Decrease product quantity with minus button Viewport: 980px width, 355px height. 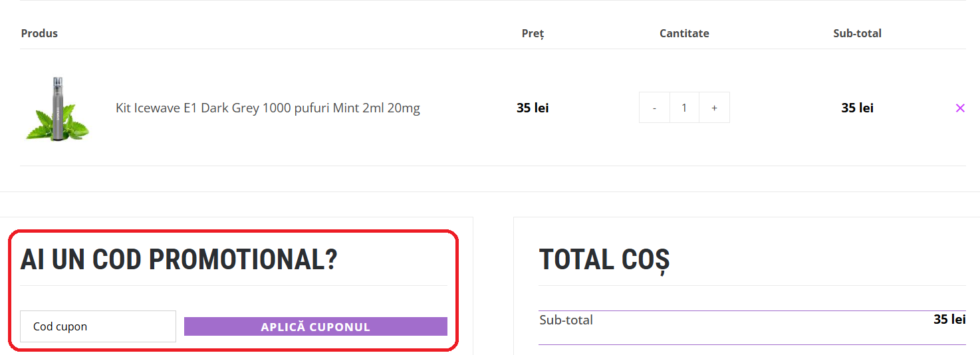click(x=655, y=108)
